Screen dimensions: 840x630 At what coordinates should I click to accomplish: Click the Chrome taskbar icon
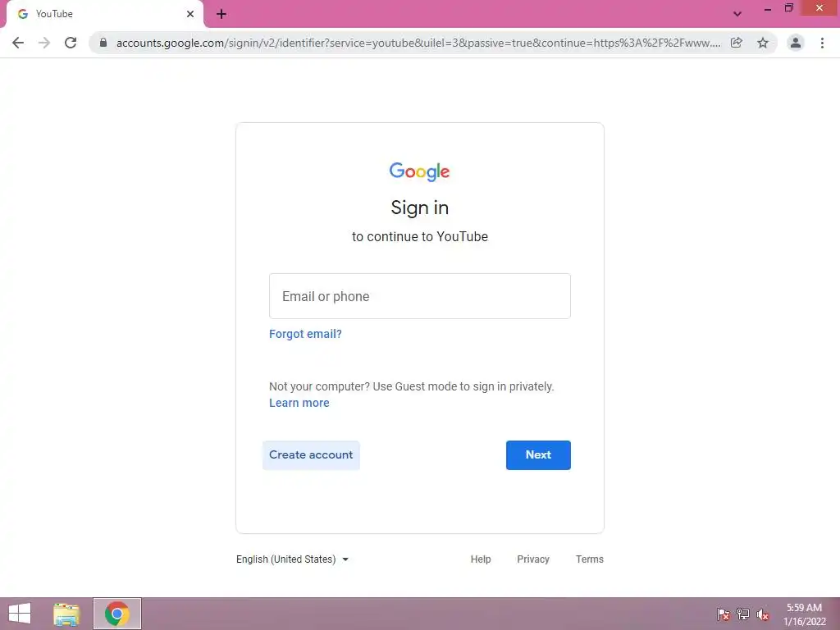[x=117, y=614]
